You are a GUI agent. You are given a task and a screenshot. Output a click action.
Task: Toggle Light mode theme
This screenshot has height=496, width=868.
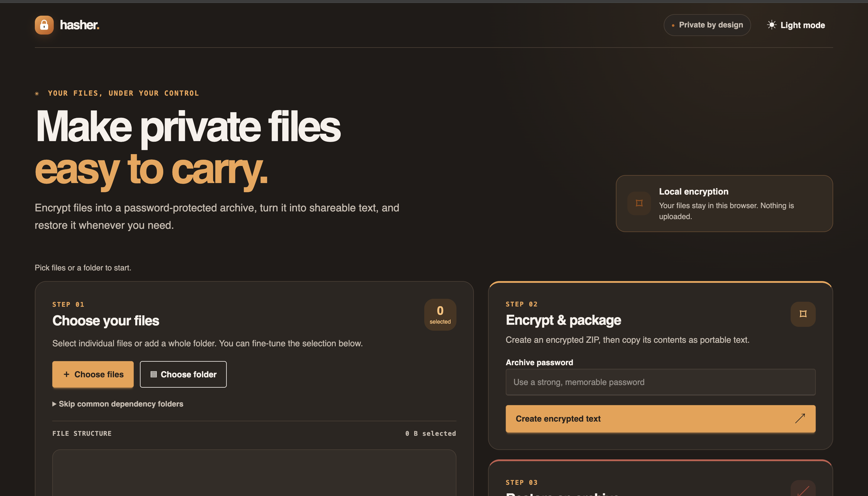tap(796, 25)
